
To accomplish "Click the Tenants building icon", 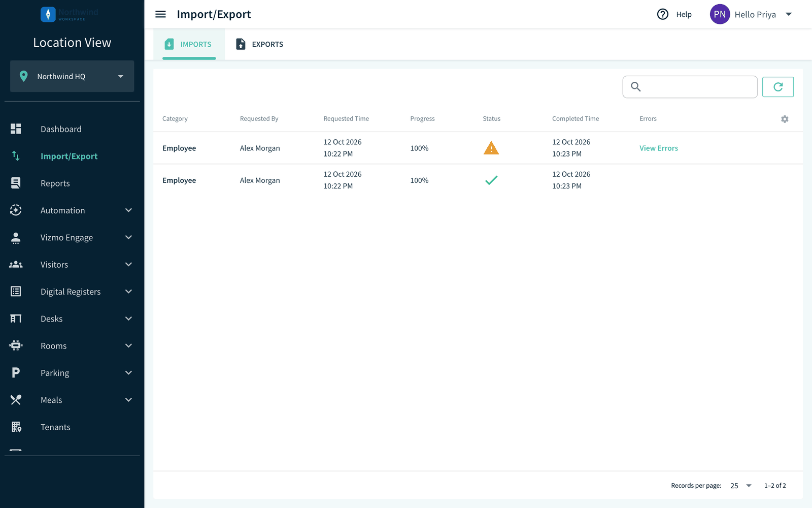I will tap(16, 427).
